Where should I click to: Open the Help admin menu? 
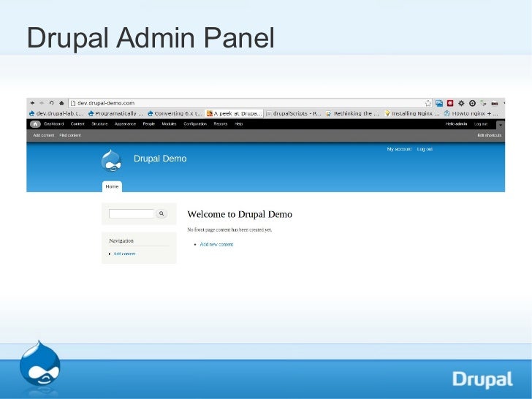pyautogui.click(x=238, y=123)
